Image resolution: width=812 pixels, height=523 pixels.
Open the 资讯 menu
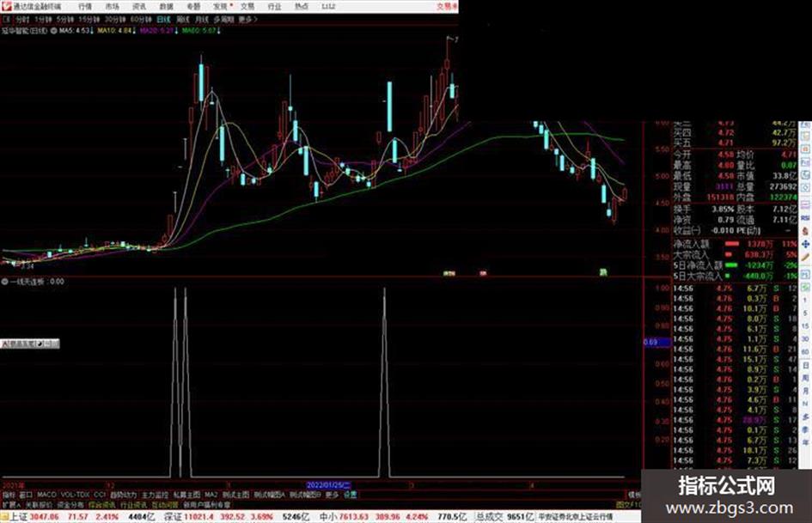coord(139,6)
